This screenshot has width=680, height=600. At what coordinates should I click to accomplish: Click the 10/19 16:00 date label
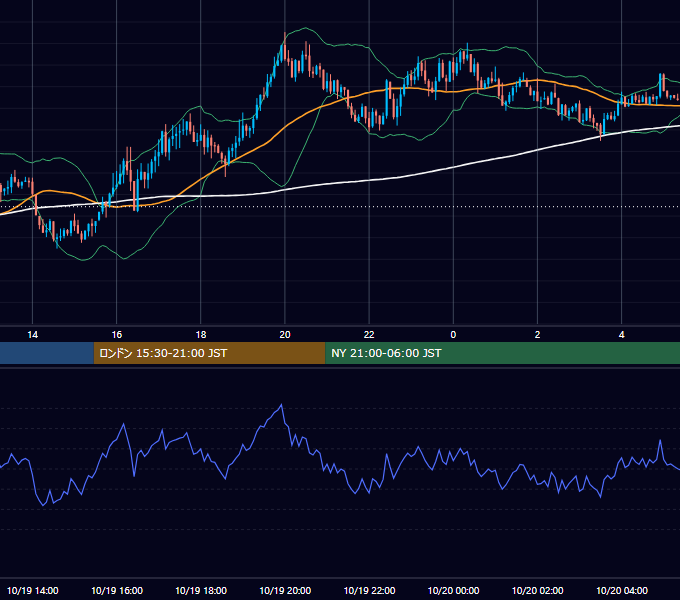[117, 590]
